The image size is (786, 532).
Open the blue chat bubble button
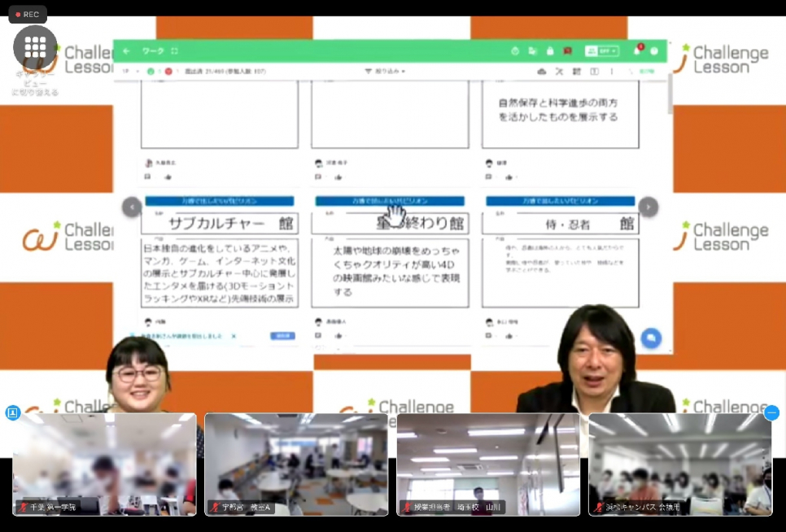click(x=651, y=338)
